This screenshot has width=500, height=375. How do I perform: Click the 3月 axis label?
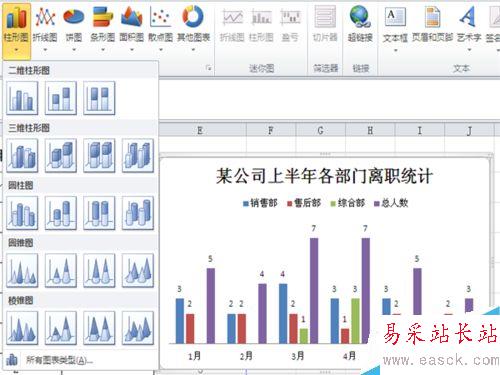coord(298,356)
